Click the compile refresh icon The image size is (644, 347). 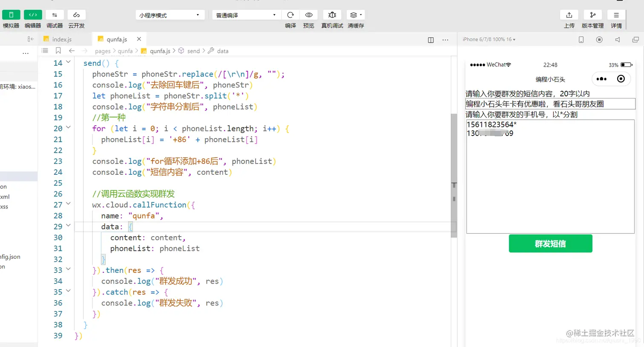[x=290, y=15]
